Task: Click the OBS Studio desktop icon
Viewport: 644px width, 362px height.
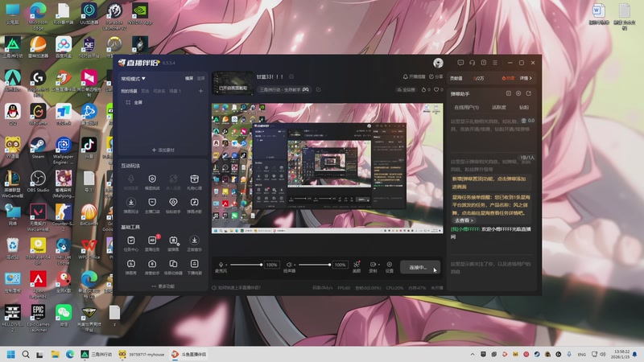Action: tap(38, 182)
